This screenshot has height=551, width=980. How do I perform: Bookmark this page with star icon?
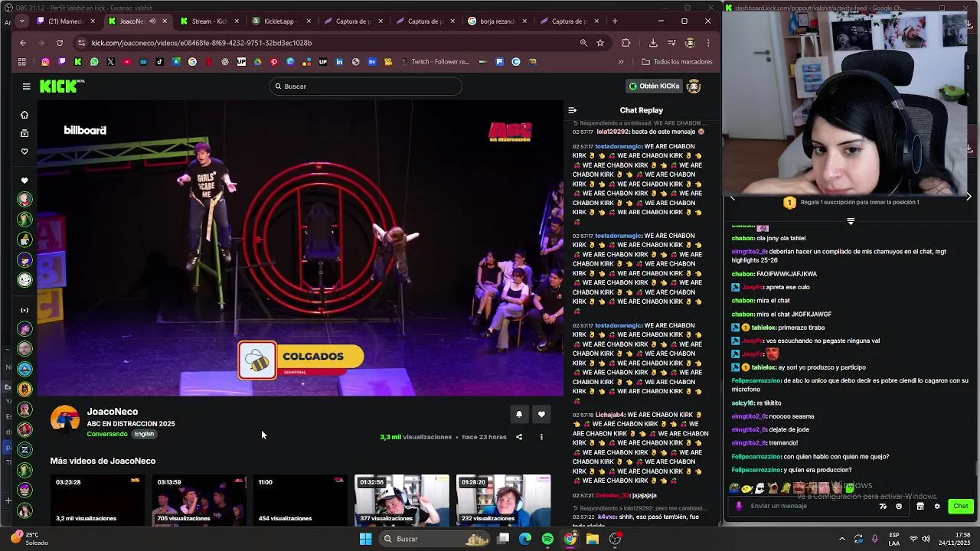click(600, 43)
